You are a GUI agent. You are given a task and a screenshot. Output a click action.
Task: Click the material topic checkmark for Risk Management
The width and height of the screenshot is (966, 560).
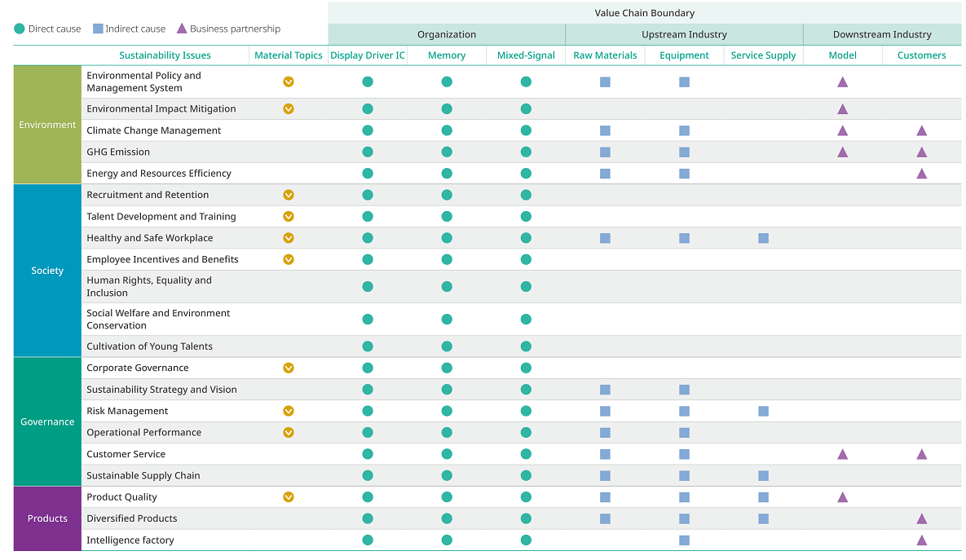click(289, 411)
